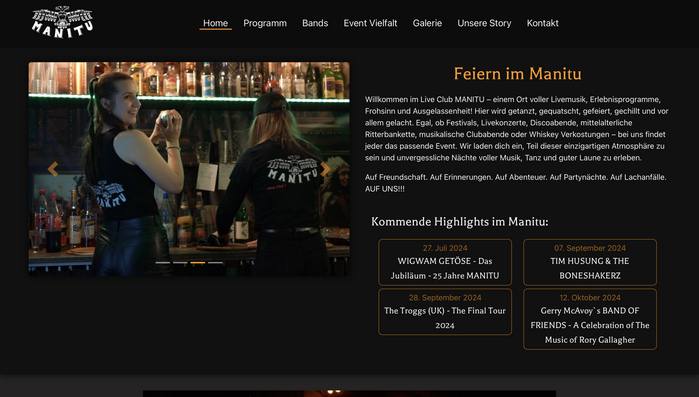Select the fourth carousel slide indicator

pos(215,262)
